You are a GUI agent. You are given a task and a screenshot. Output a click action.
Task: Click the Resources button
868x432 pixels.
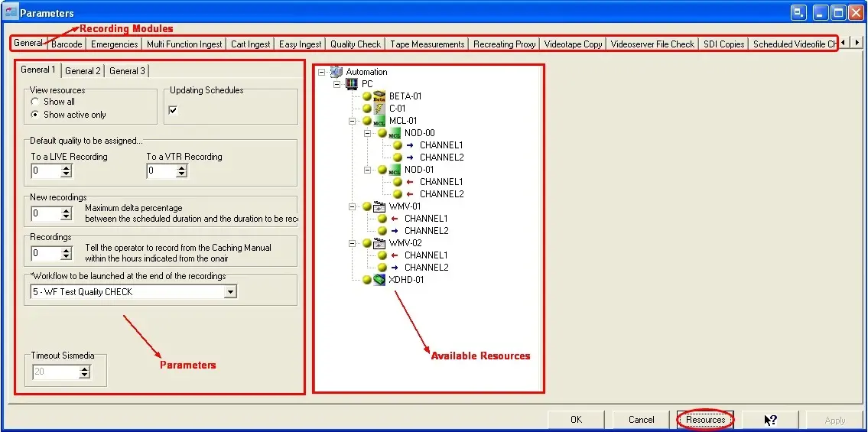click(x=705, y=420)
